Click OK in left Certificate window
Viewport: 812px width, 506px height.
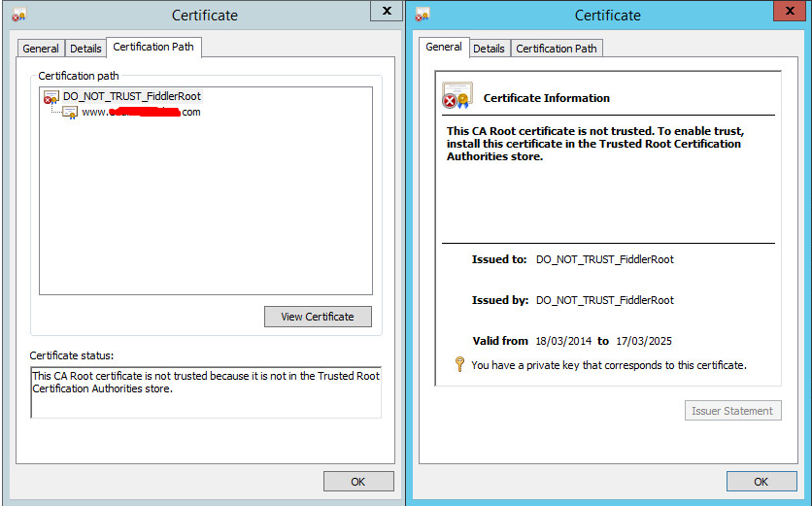358,481
